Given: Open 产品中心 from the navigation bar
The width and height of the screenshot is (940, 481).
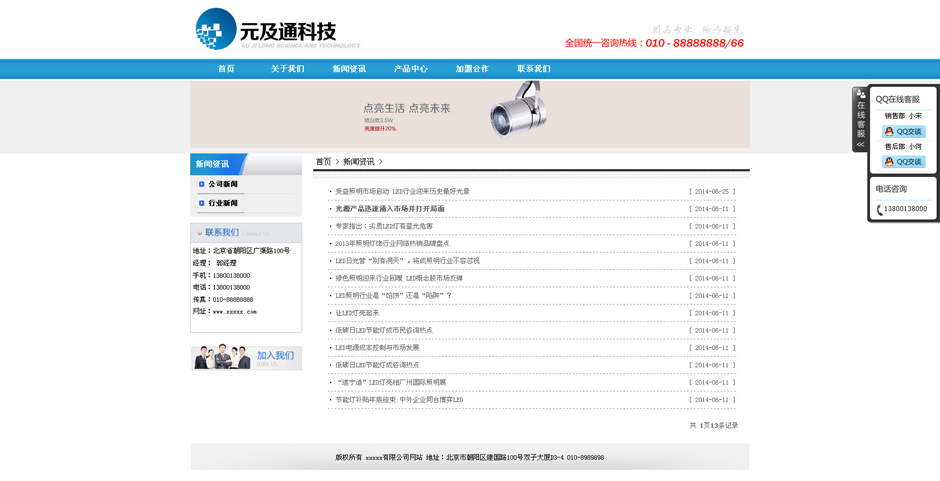Looking at the screenshot, I should click(411, 69).
